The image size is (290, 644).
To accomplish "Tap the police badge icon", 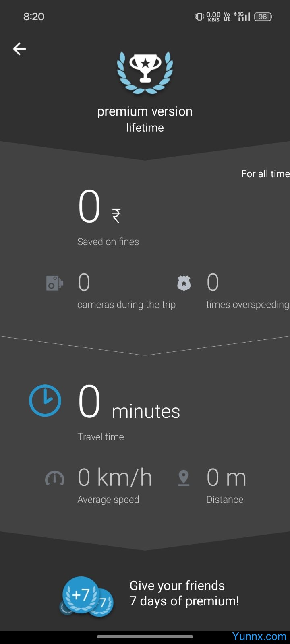I will [184, 283].
